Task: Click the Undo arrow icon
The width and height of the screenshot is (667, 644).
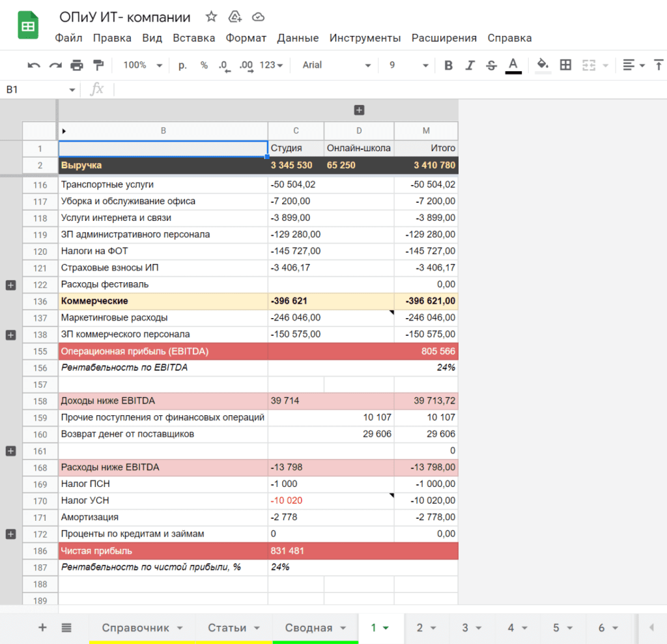Action: pyautogui.click(x=34, y=65)
